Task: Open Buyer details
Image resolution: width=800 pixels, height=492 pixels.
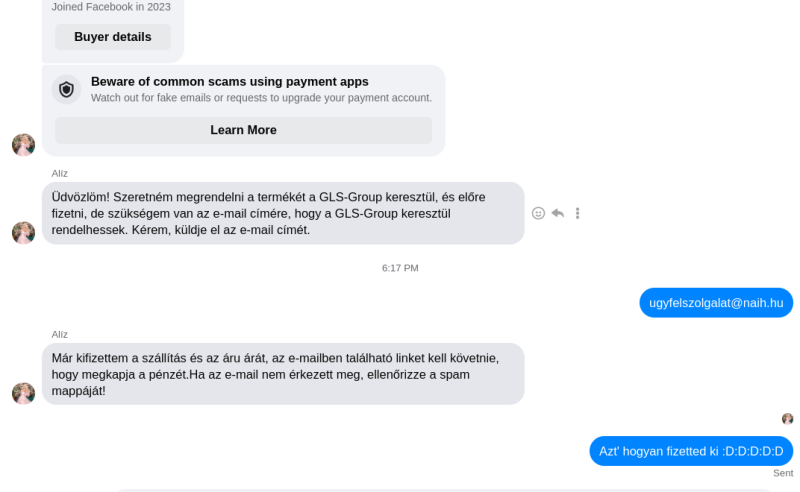Action: [x=113, y=37]
